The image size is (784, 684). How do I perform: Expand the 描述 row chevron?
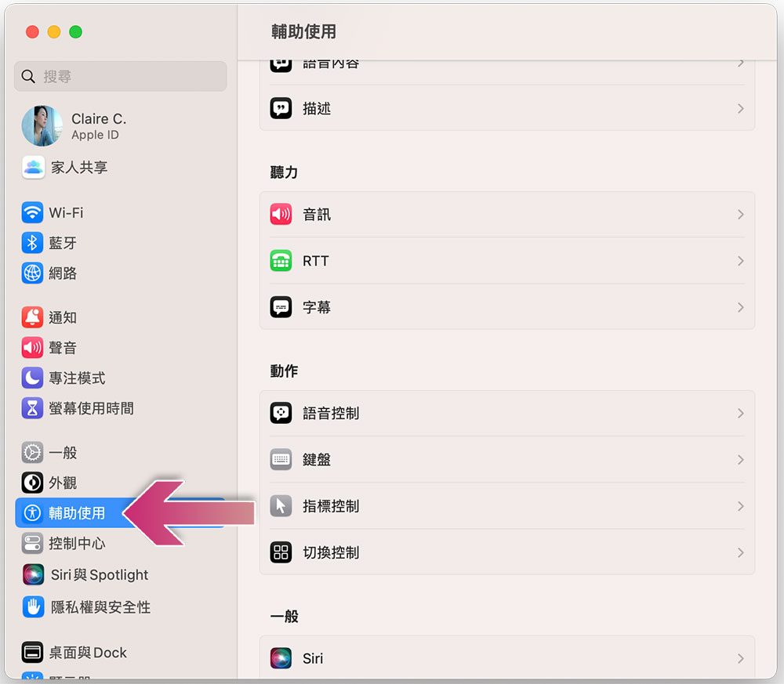point(741,108)
